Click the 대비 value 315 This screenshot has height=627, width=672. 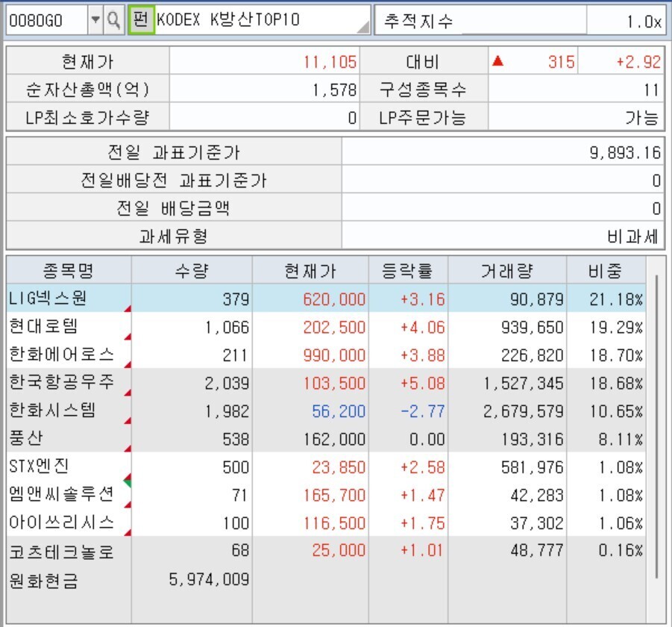(561, 62)
